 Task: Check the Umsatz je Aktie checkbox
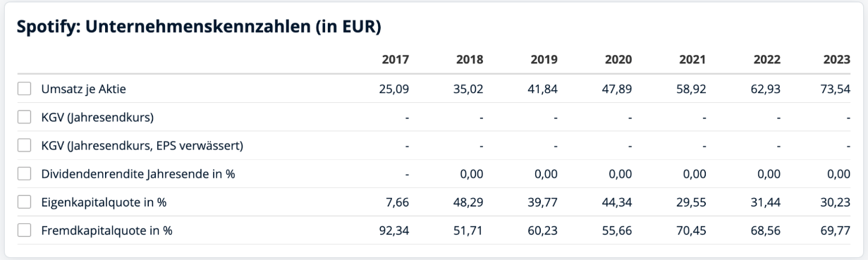(x=25, y=89)
